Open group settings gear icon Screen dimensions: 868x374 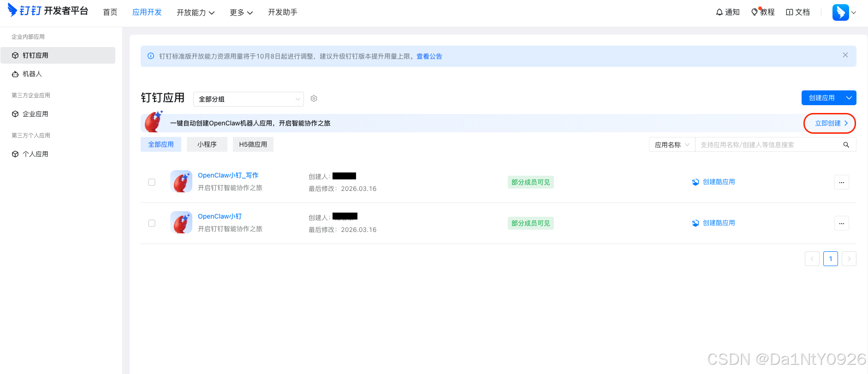click(314, 99)
